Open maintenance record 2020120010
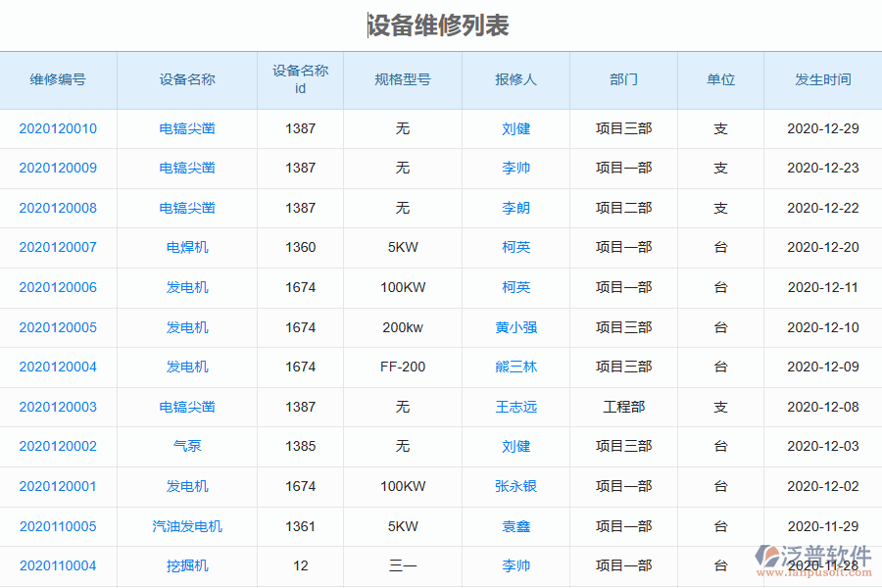Image resolution: width=882 pixels, height=588 pixels. click(57, 128)
